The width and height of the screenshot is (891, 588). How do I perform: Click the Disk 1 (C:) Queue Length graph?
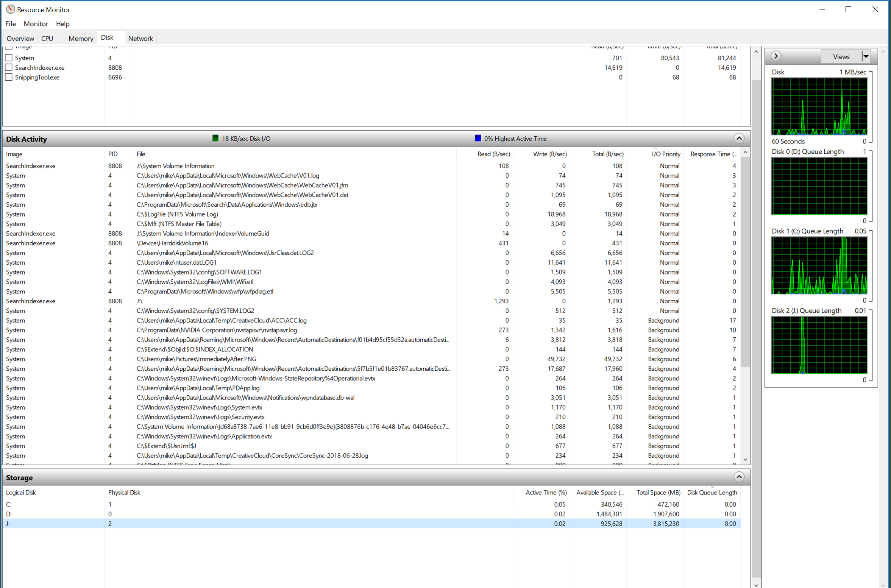pyautogui.click(x=819, y=265)
